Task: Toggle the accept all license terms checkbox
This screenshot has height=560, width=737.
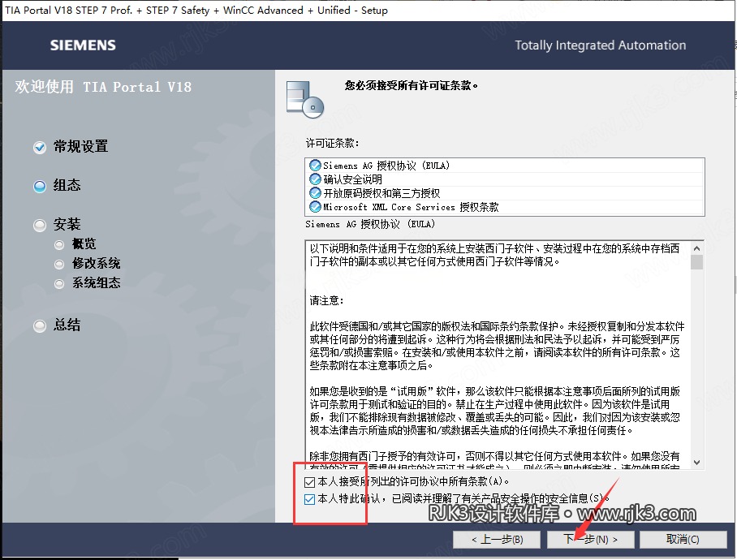Action: [x=309, y=482]
